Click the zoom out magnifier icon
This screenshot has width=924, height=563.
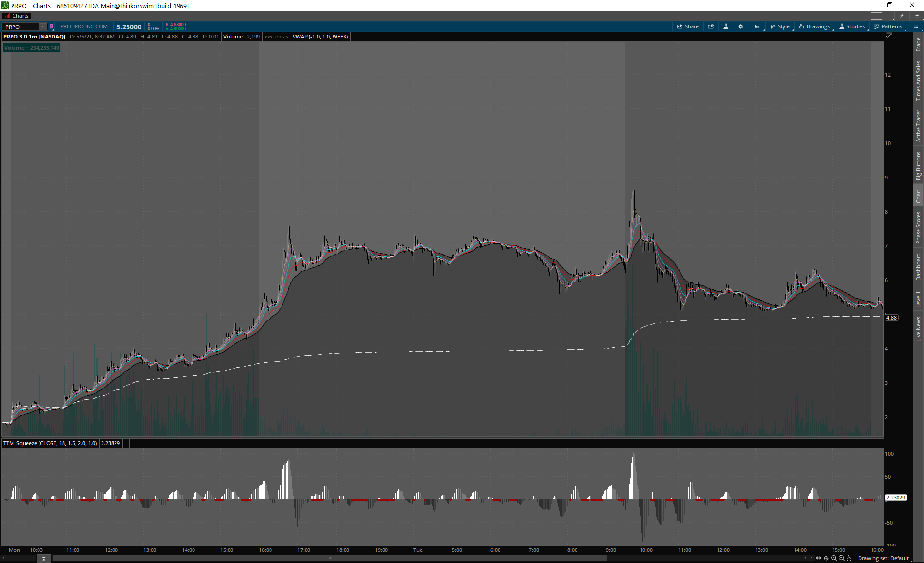point(842,558)
